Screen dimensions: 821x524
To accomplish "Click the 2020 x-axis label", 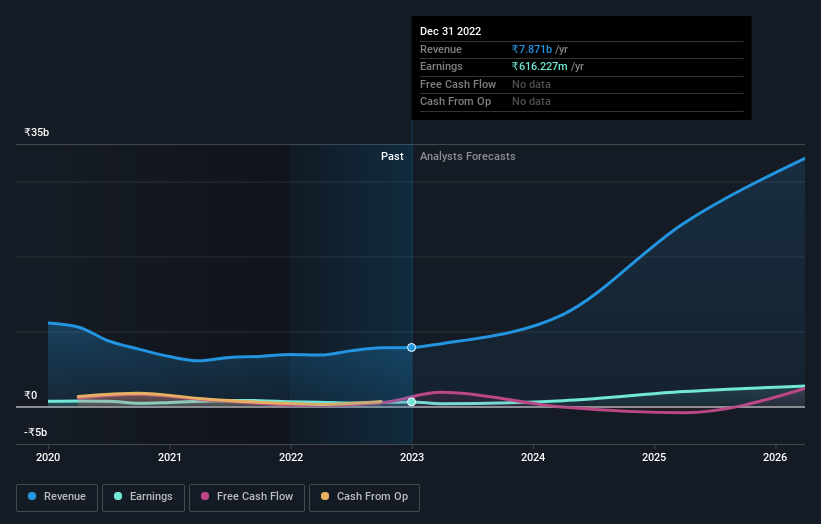I will coord(48,457).
